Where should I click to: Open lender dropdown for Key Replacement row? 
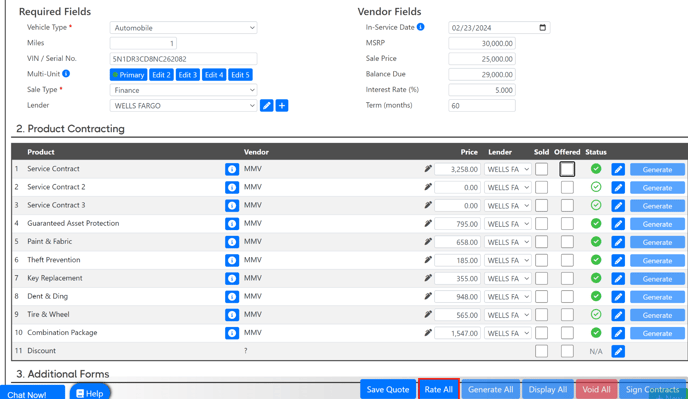click(508, 279)
